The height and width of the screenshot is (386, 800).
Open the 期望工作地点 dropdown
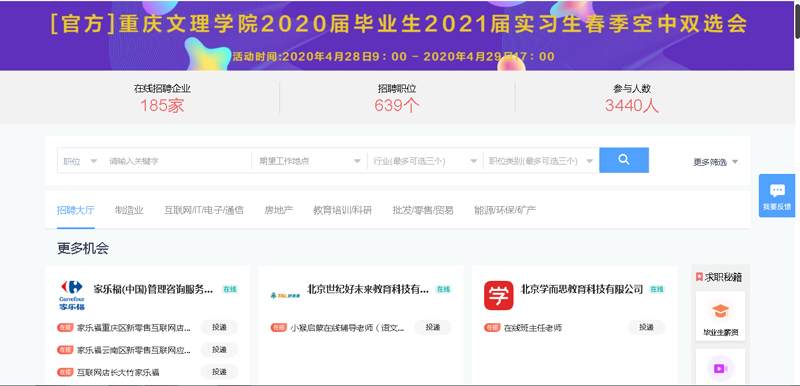(x=309, y=161)
